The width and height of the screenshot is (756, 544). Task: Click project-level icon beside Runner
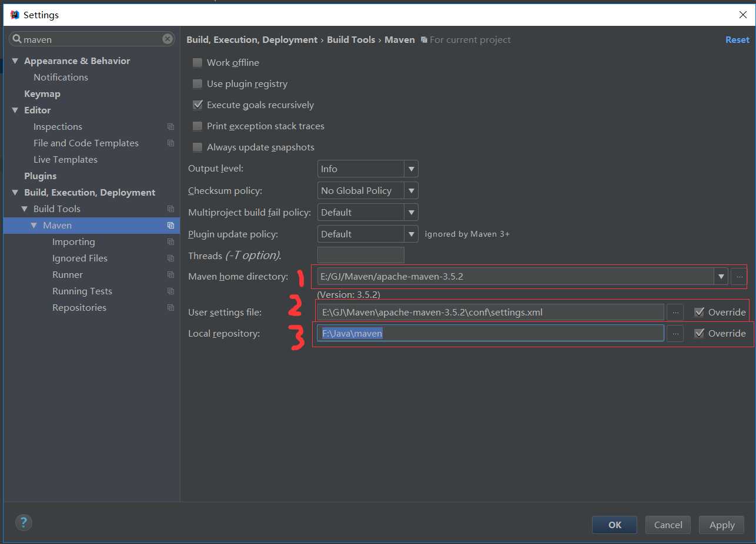pyautogui.click(x=170, y=275)
